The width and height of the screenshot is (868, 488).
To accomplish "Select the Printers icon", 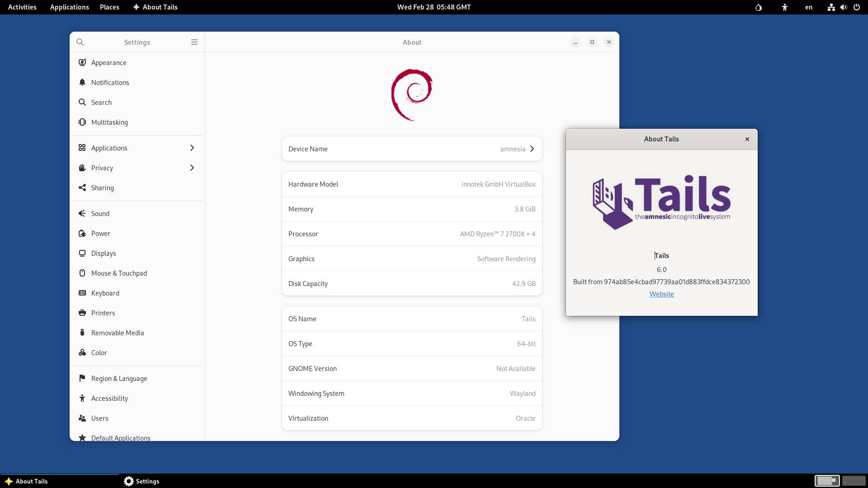I will [x=82, y=313].
